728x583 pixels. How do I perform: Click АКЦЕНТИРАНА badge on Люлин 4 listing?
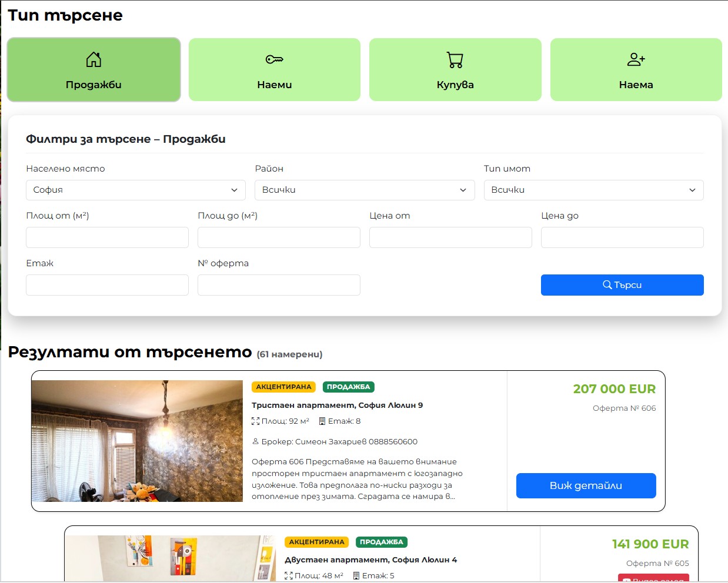pyautogui.click(x=316, y=542)
